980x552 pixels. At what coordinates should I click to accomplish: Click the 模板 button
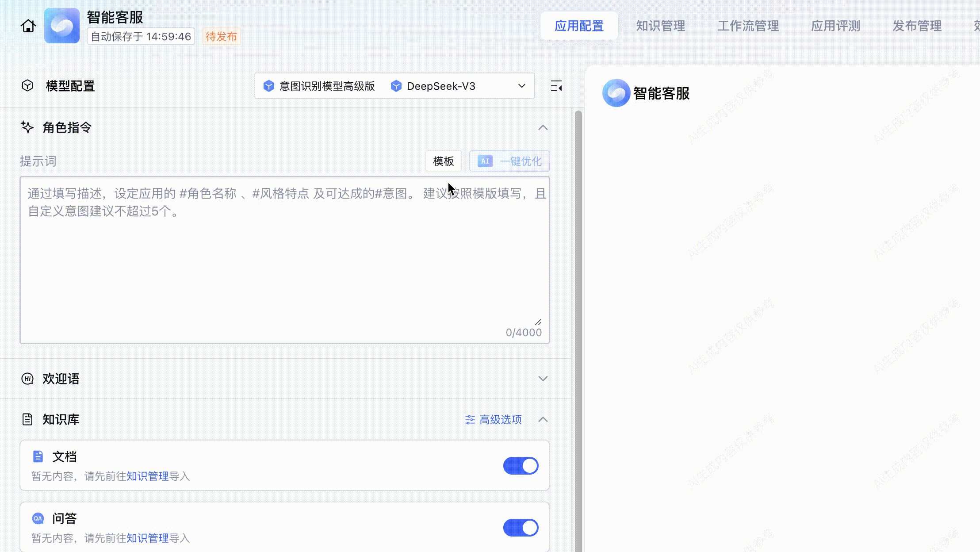(443, 161)
